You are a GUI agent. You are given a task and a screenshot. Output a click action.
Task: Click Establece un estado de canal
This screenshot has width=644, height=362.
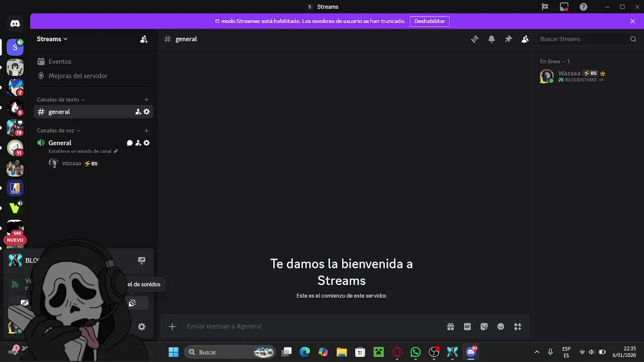[83, 151]
